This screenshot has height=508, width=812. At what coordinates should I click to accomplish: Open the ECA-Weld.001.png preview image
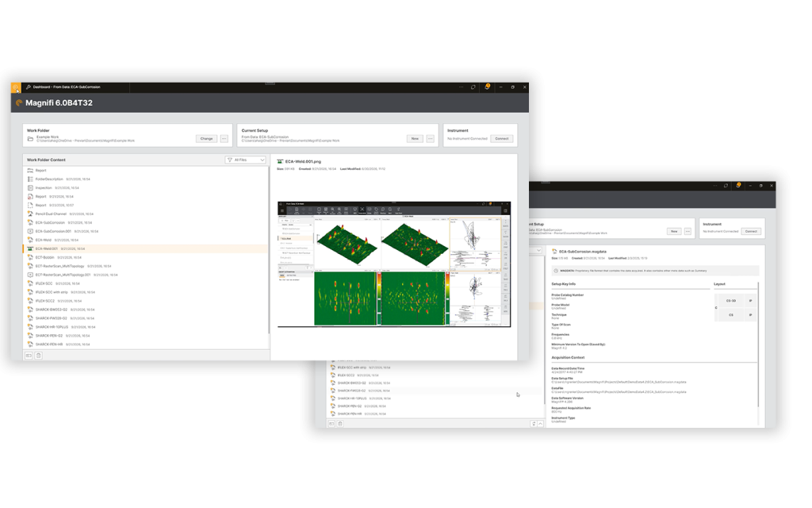(394, 264)
